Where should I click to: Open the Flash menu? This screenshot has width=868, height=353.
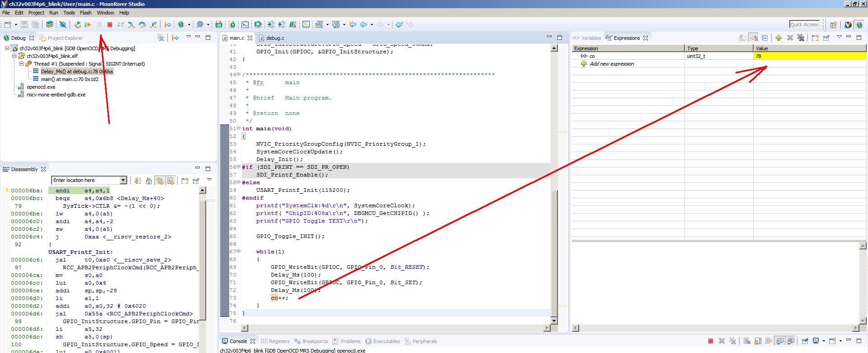coord(85,13)
